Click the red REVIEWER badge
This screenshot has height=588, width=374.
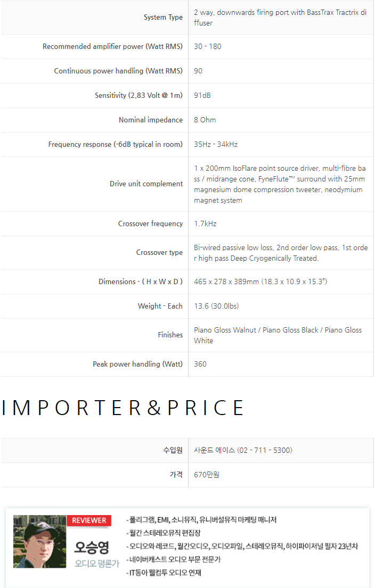89,520
